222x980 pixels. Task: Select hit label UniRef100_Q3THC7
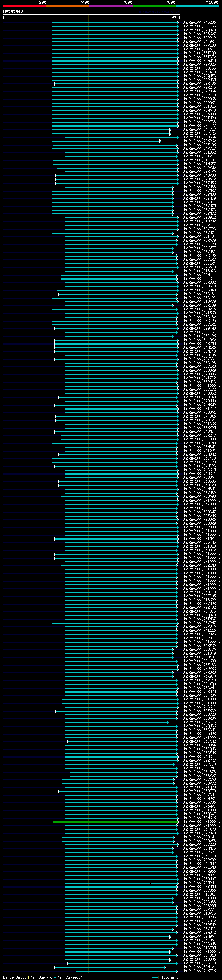pyautogui.click(x=199, y=619)
